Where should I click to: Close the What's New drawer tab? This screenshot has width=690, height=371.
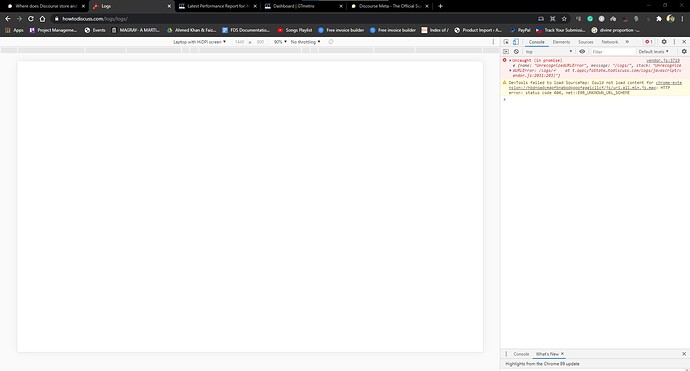pyautogui.click(x=562, y=353)
